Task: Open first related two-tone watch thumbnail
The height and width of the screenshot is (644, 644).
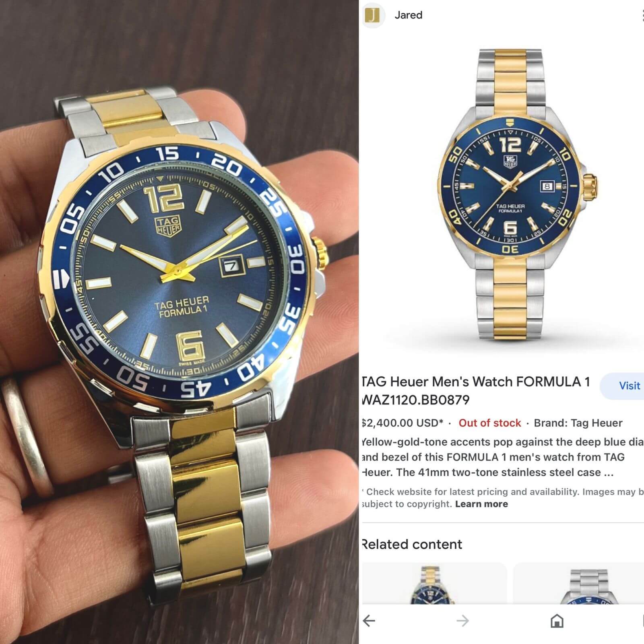Action: coord(434,584)
